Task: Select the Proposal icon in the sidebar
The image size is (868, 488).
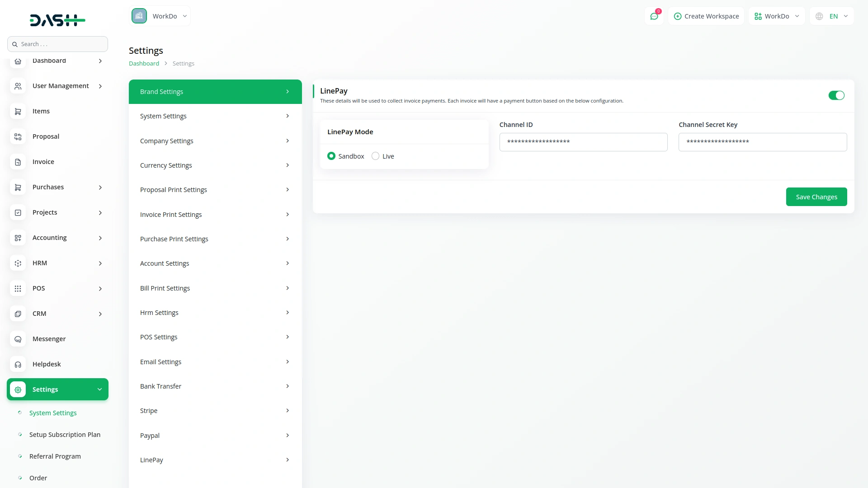Action: 18,136
